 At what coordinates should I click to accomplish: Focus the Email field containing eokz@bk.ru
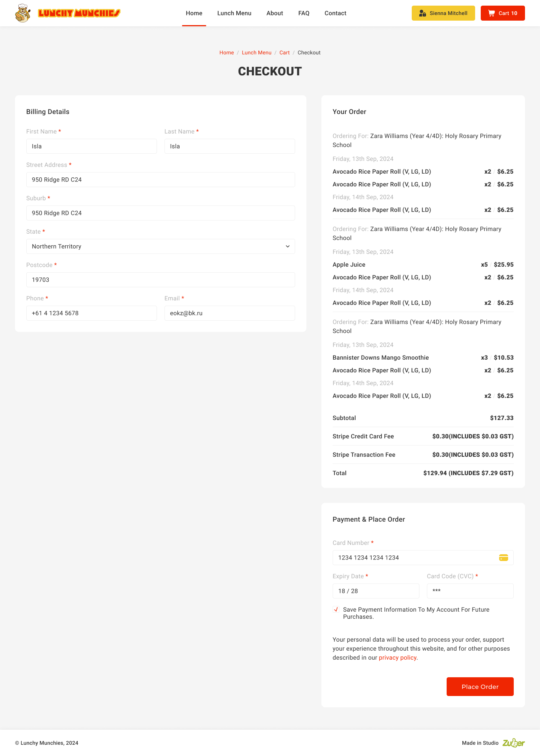[229, 313]
